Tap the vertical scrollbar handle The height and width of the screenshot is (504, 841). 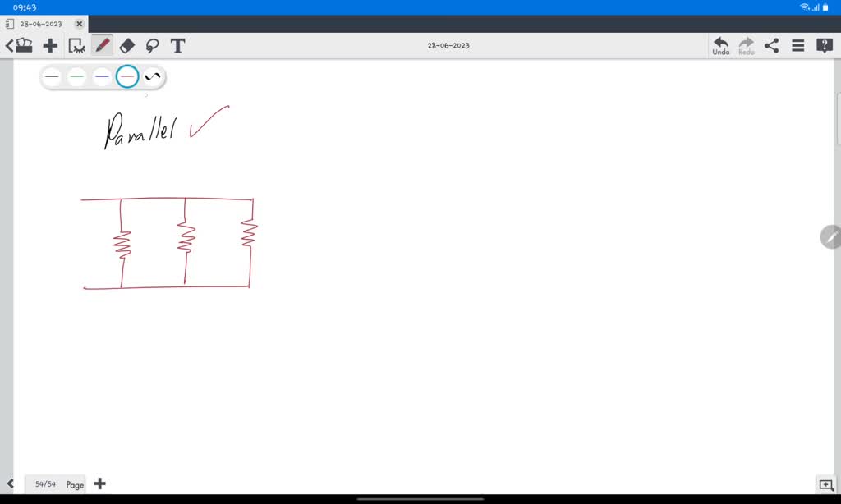(x=839, y=119)
